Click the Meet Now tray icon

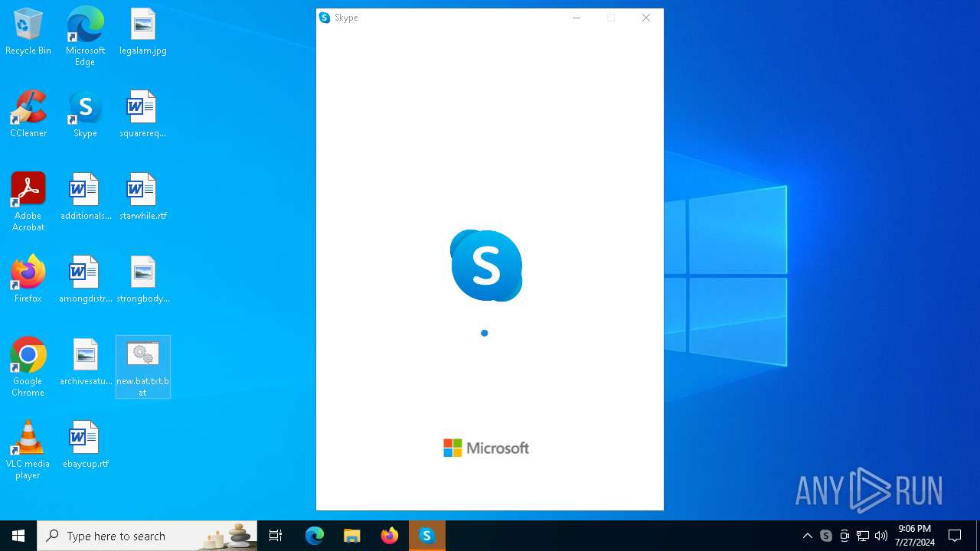(844, 536)
